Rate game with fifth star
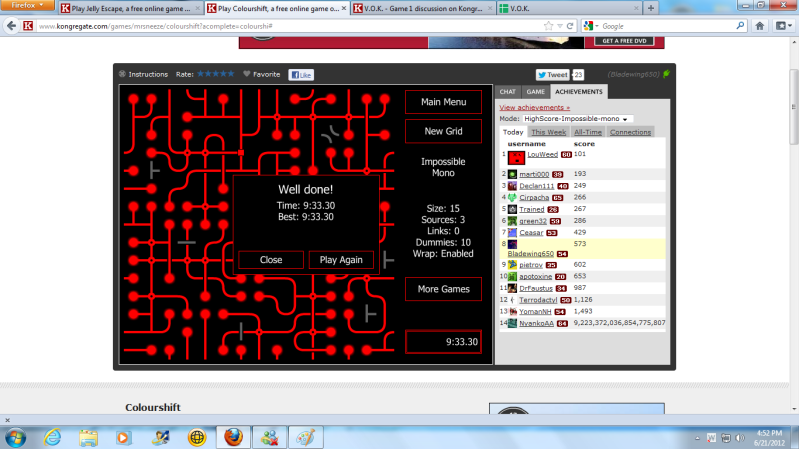 (x=231, y=74)
